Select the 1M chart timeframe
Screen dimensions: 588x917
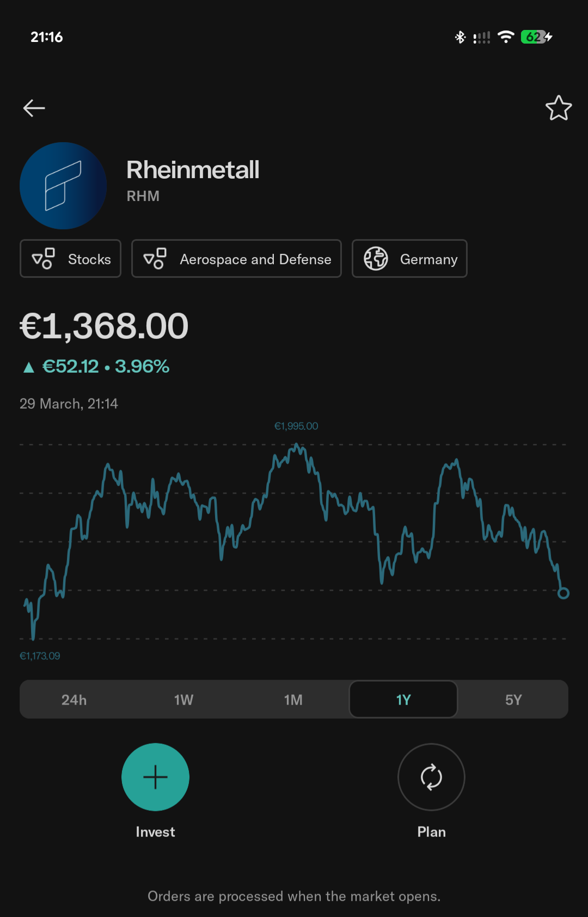pyautogui.click(x=293, y=700)
